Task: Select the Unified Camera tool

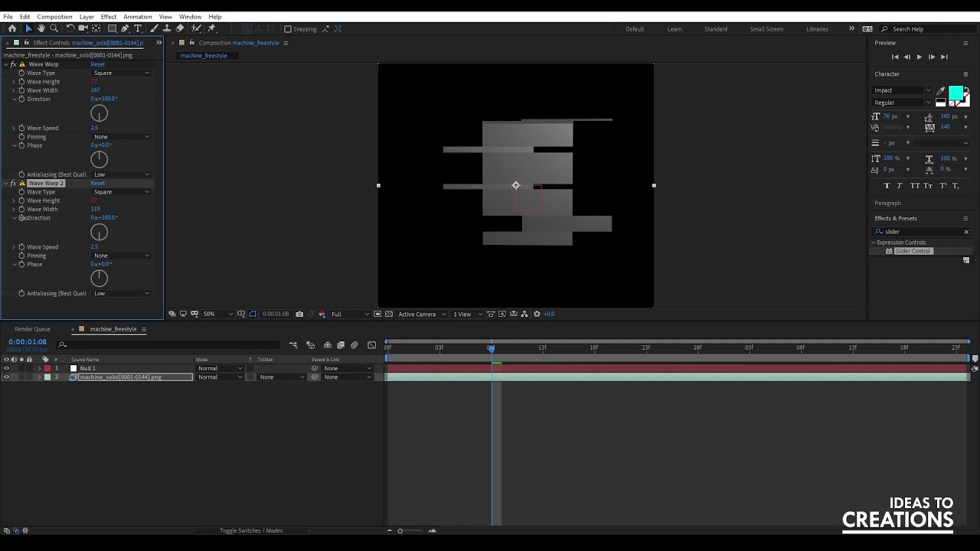Action: point(83,28)
